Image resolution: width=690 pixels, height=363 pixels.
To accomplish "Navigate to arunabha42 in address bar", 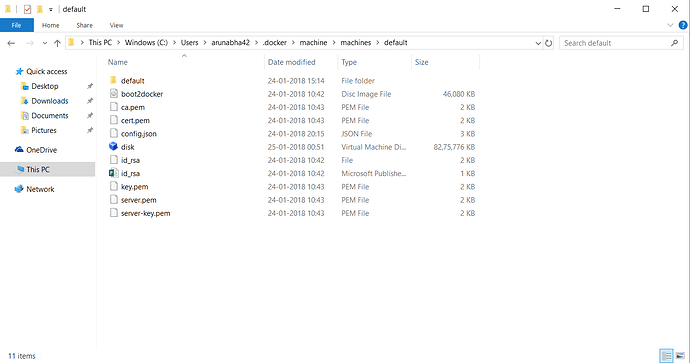I will click(x=230, y=43).
